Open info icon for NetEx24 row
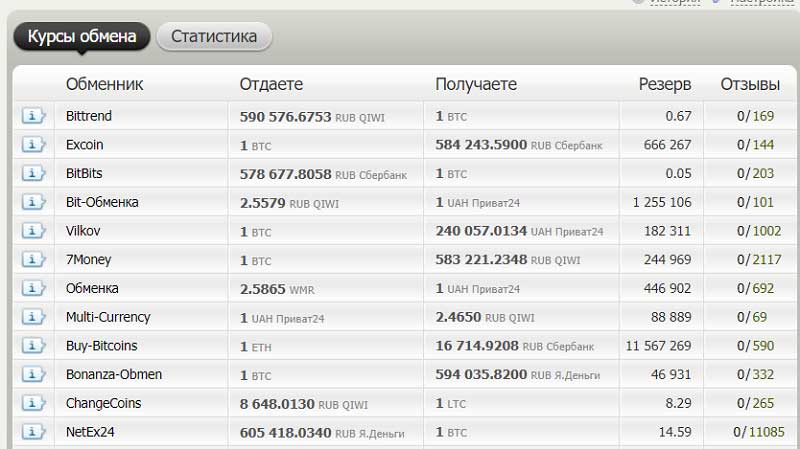Image resolution: width=800 pixels, height=449 pixels. (x=33, y=432)
